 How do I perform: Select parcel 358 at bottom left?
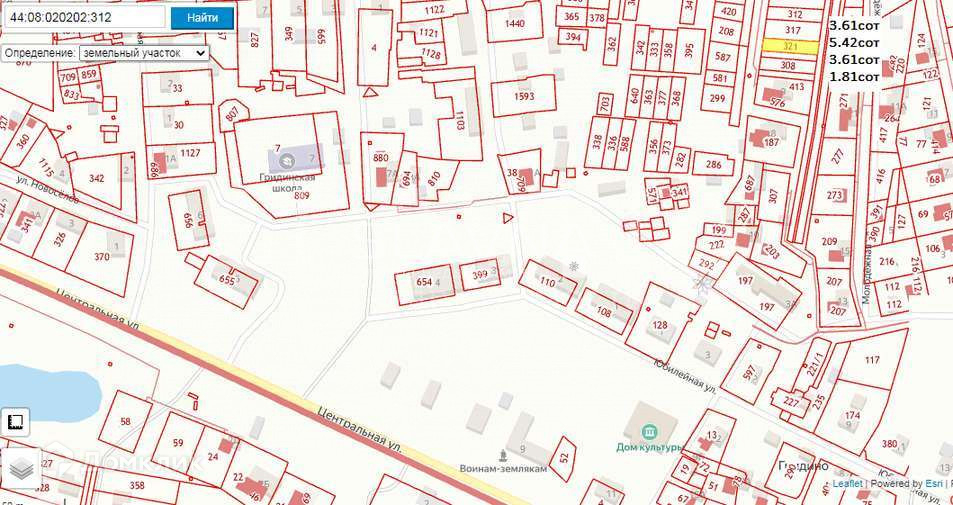137,485
